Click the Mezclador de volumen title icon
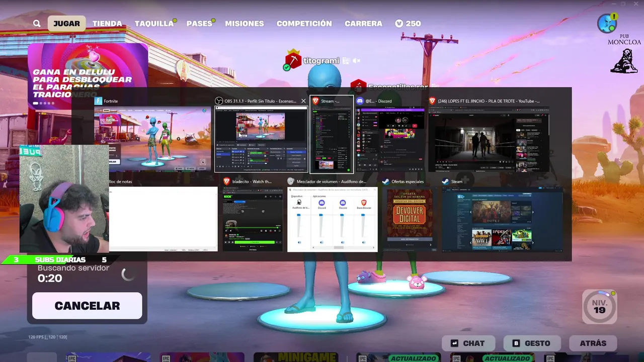The height and width of the screenshot is (362, 644). (x=291, y=182)
